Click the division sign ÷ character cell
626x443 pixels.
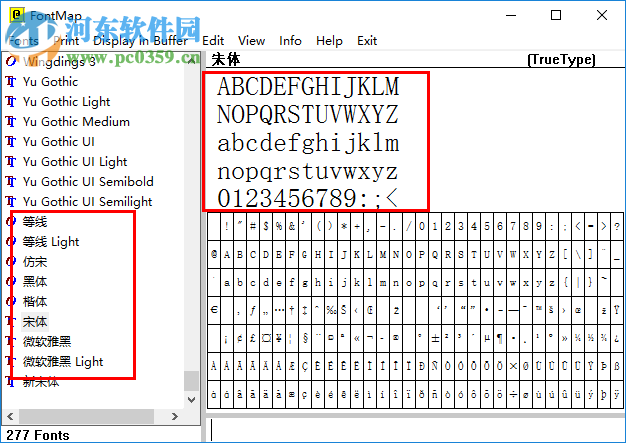513,394
